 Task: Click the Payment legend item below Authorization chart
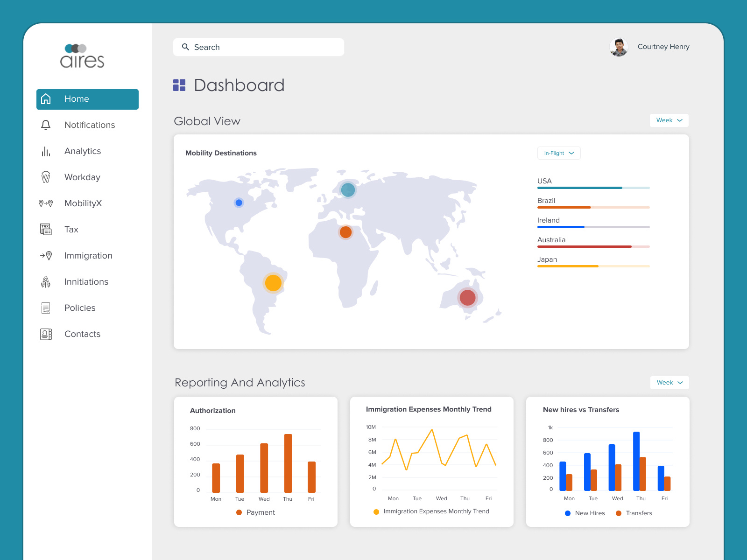[256, 512]
